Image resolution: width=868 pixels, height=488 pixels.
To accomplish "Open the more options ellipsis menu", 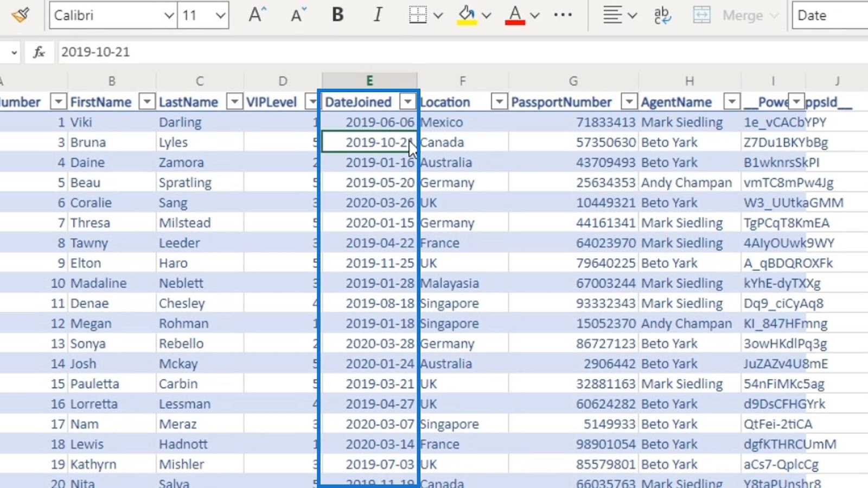I will click(x=563, y=15).
